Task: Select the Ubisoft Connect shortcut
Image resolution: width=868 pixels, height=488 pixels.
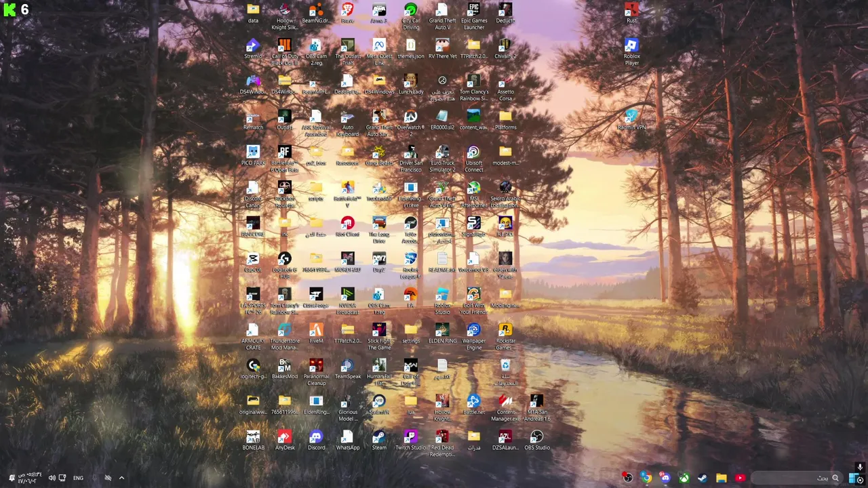Action: tap(474, 159)
